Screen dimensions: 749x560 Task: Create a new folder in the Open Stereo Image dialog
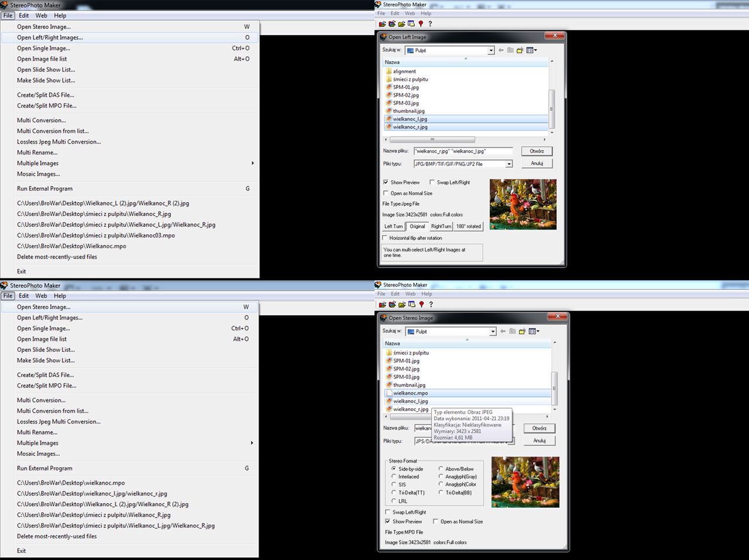coord(521,331)
